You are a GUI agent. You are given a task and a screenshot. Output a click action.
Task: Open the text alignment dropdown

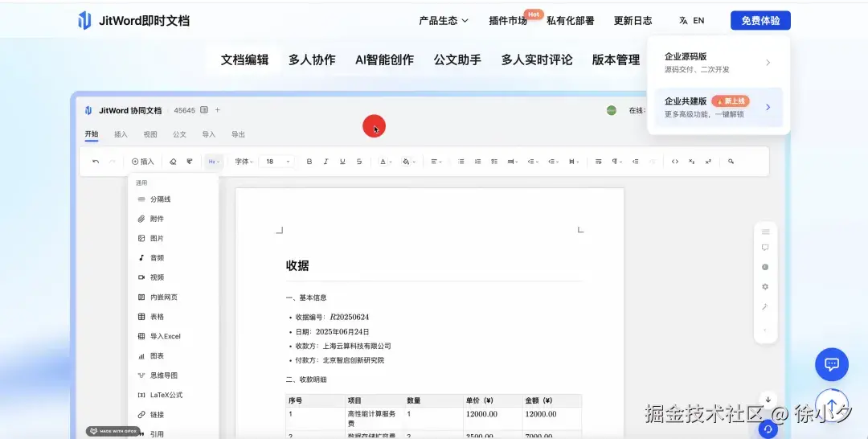(436, 162)
